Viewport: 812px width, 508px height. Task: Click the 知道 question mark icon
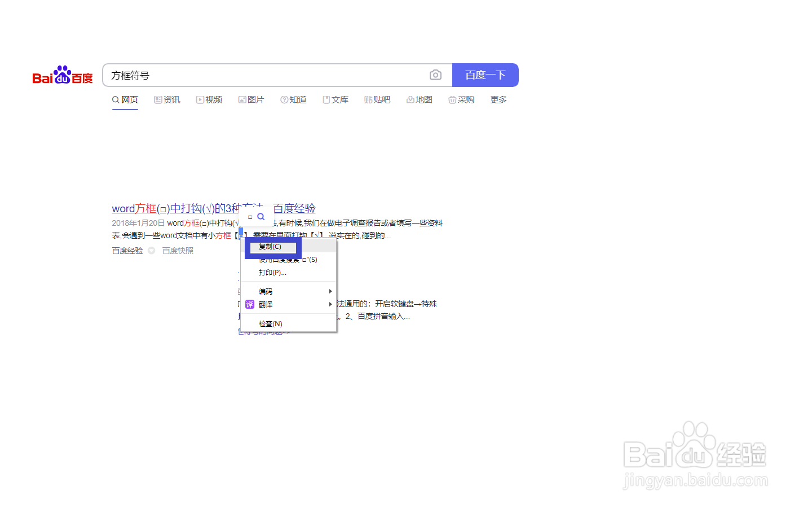(284, 99)
